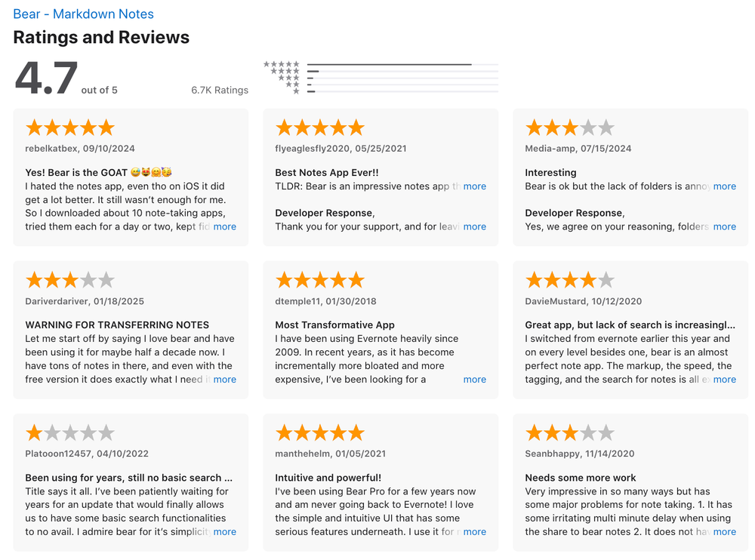Click more on manthehelm's Intuitive and powerful review
Screen dimensions: 755x560
pyautogui.click(x=475, y=531)
